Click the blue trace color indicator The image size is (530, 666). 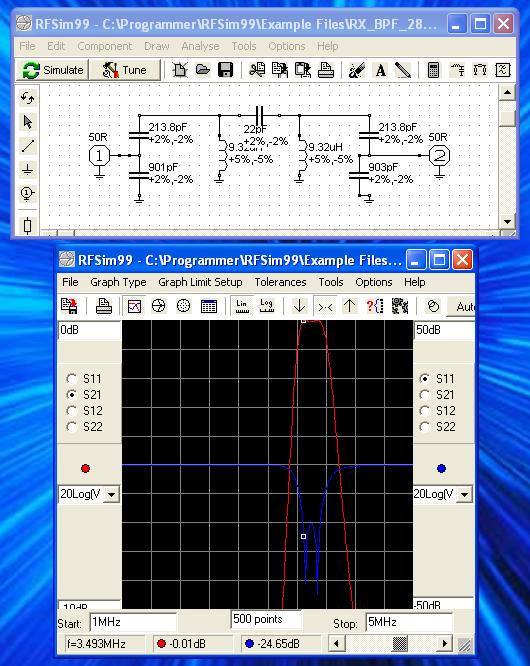[x=441, y=468]
